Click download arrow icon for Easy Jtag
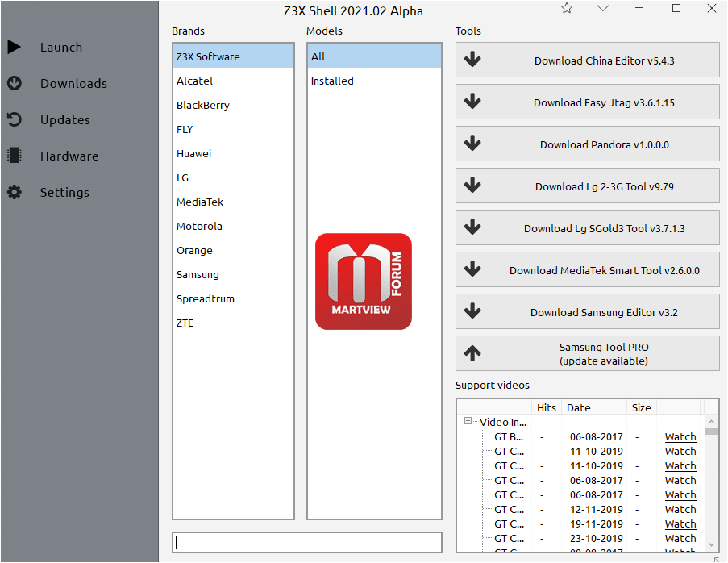The image size is (728, 563). point(472,102)
